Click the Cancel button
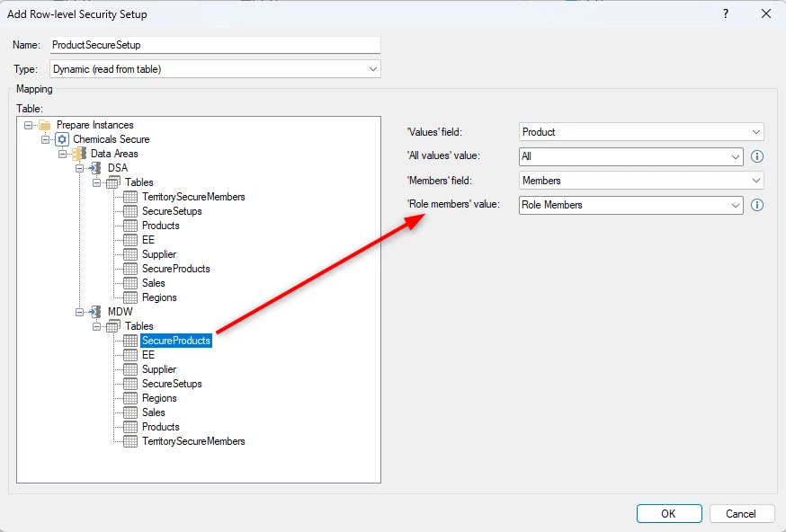 742,513
